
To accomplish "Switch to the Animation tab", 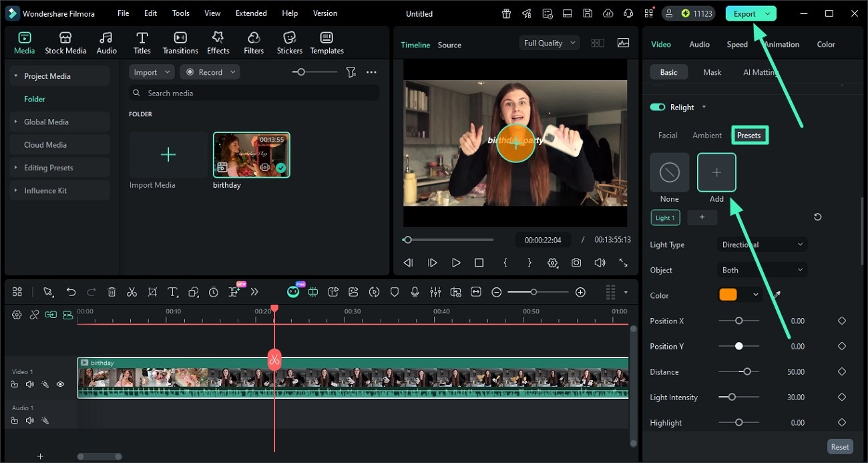I will [x=781, y=44].
